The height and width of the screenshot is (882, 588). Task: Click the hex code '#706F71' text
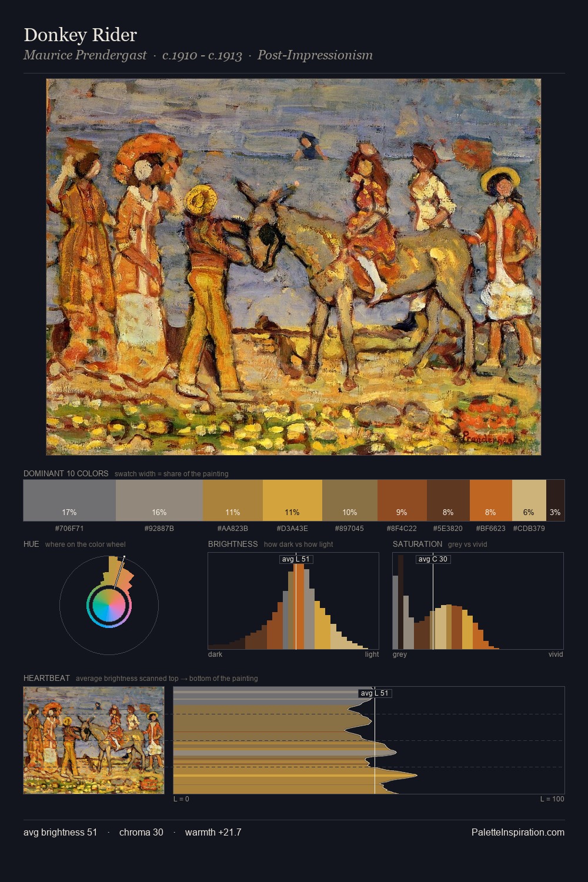click(69, 528)
